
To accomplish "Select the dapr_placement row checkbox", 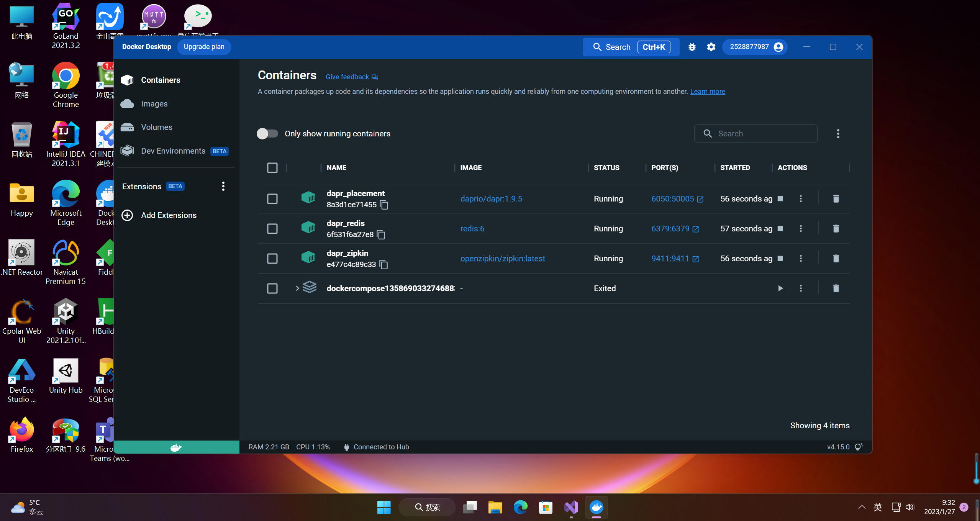I will (x=272, y=198).
